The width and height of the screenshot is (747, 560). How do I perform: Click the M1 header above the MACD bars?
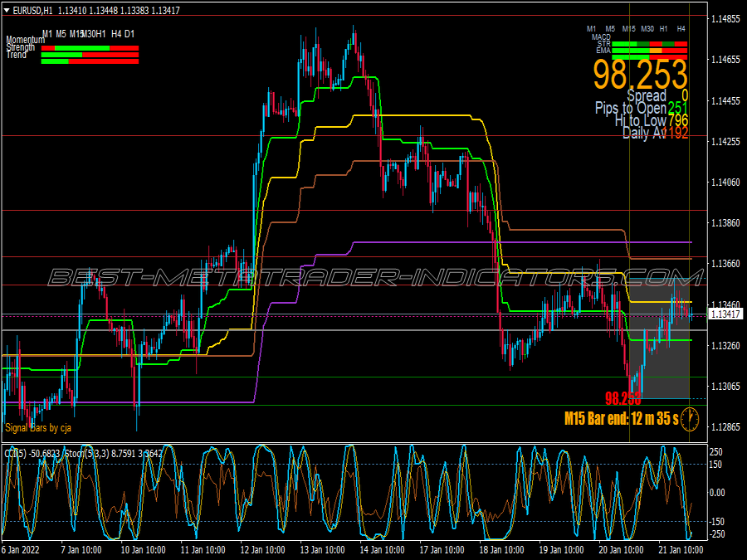591,28
